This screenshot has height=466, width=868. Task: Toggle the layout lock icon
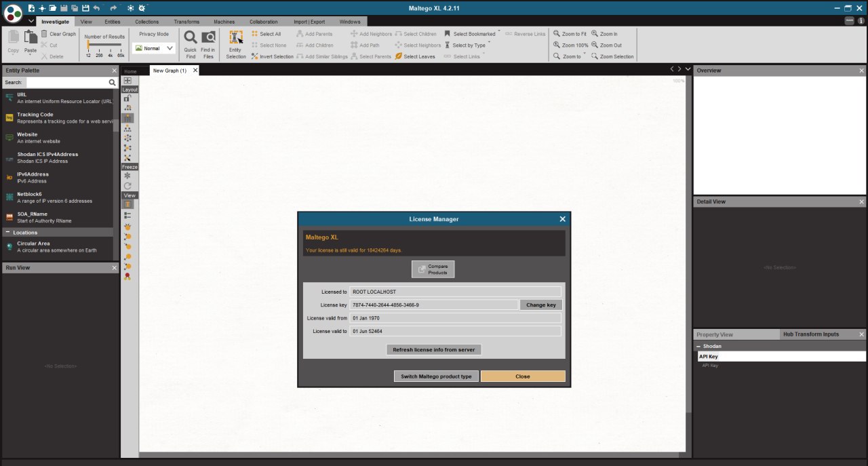pos(127,98)
